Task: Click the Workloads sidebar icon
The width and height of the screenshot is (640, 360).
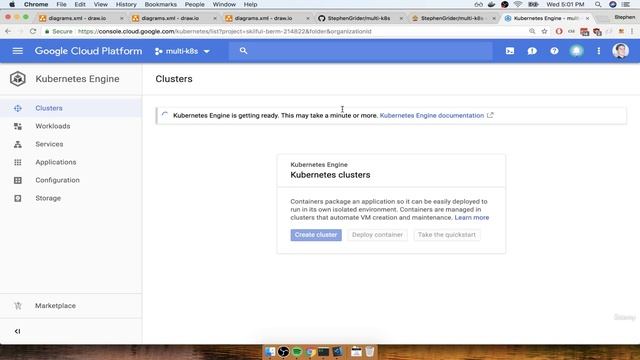Action: tap(18, 126)
